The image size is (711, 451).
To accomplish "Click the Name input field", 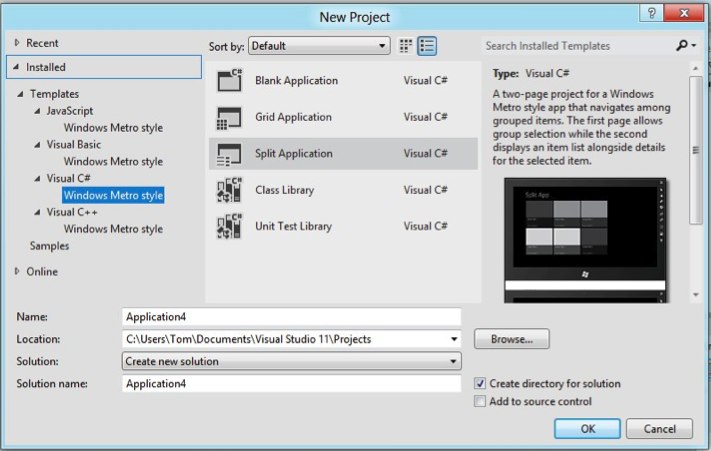I will click(x=292, y=316).
